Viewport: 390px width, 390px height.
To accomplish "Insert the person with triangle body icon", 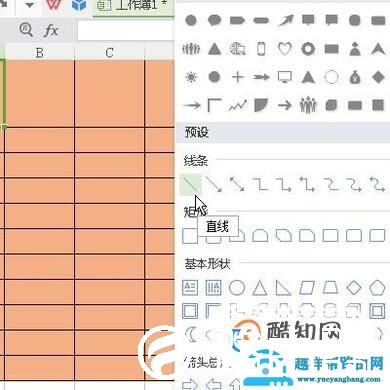I will click(x=355, y=49).
